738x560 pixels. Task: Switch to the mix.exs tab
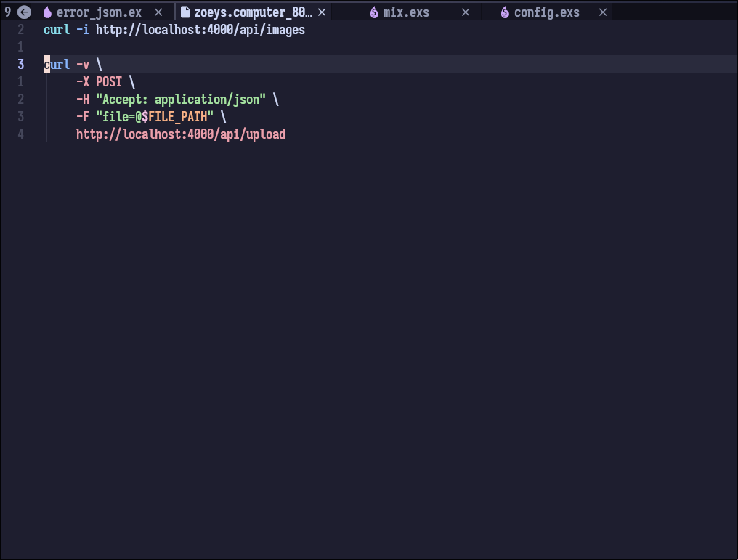tap(406, 12)
